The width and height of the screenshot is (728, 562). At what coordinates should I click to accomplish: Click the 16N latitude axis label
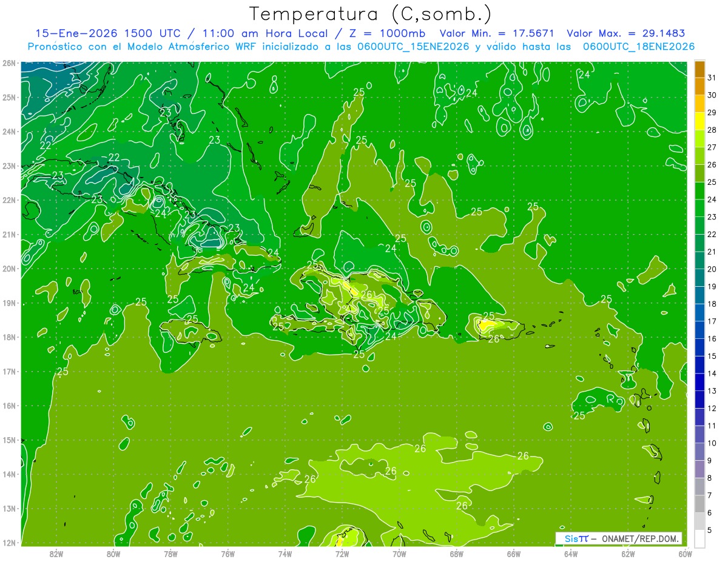[8, 406]
